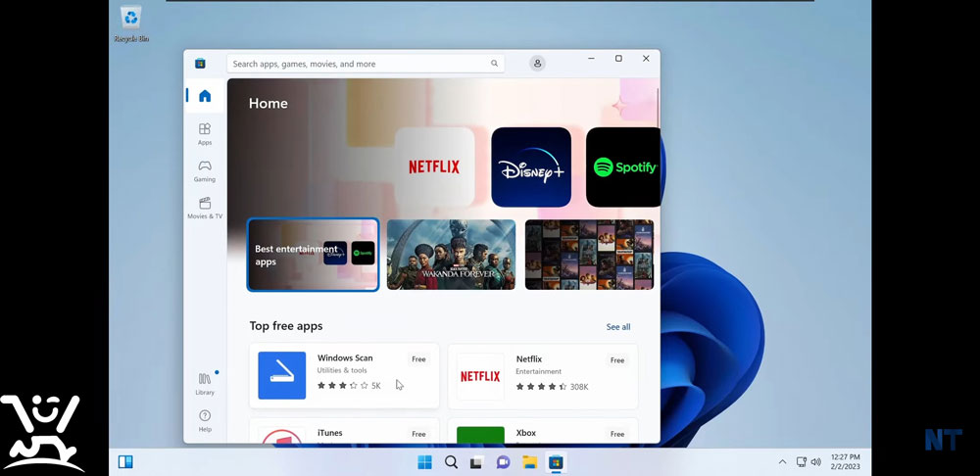Open File Explorer from taskbar
Viewport: 980px width, 476px height.
(529, 462)
